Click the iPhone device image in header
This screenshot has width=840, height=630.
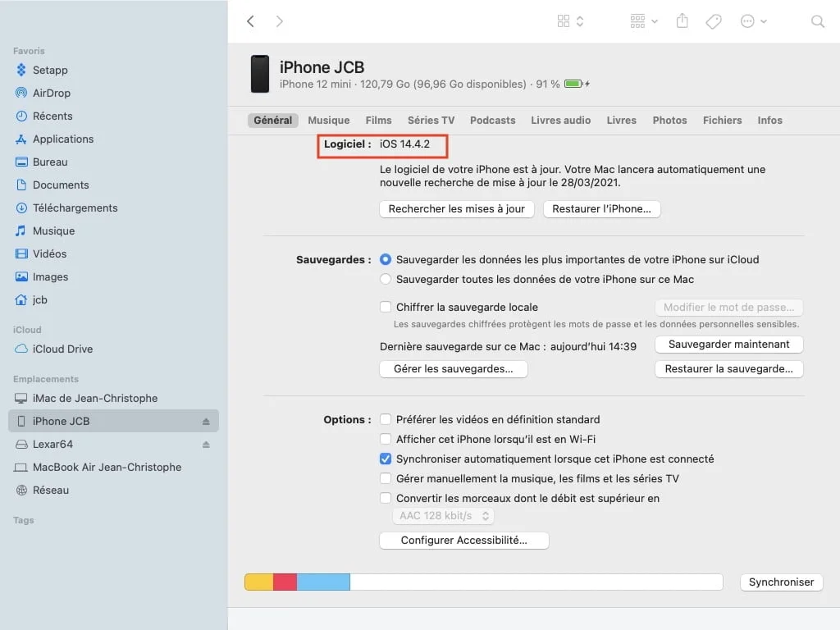pos(260,74)
